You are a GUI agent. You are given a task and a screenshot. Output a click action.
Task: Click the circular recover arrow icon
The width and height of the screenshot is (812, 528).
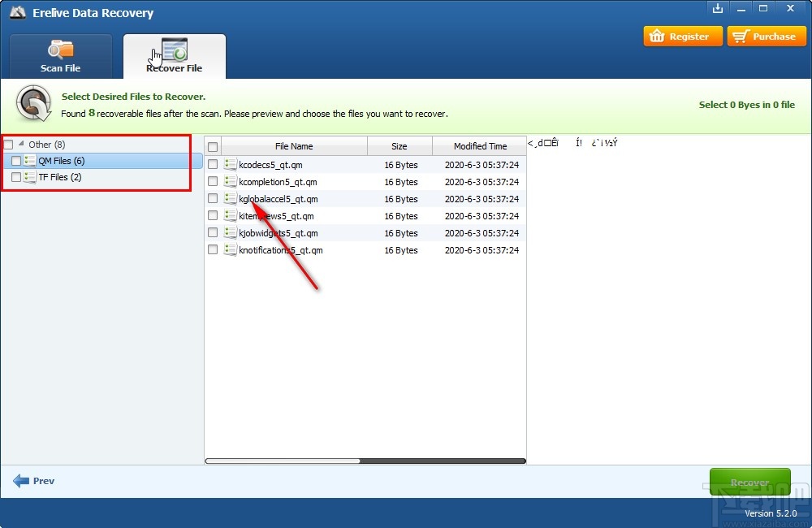pos(33,104)
